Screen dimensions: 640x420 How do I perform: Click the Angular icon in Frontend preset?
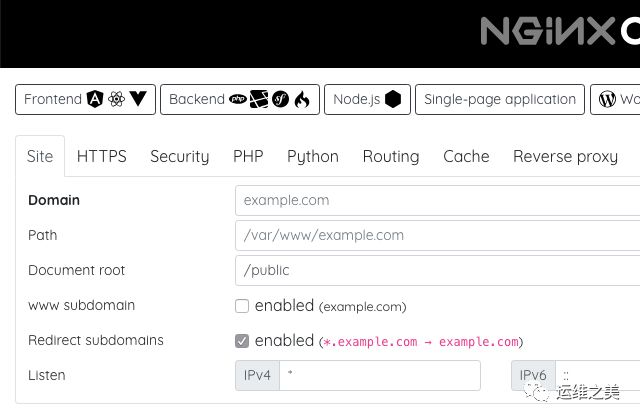95,99
